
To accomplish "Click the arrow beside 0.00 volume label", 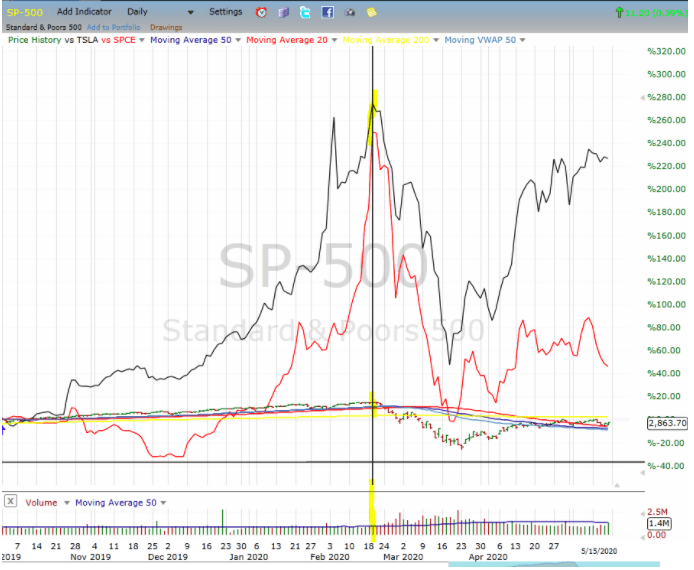I will click(642, 537).
